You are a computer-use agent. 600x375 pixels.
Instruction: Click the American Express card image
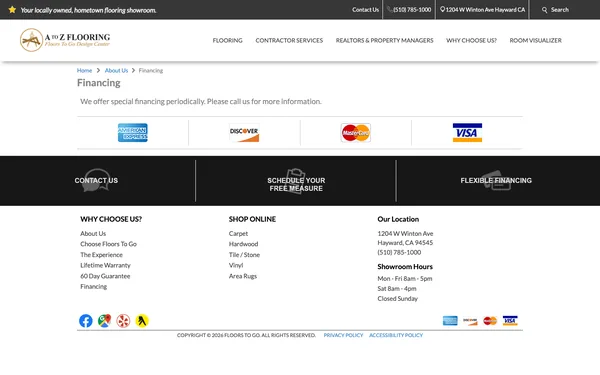click(133, 132)
